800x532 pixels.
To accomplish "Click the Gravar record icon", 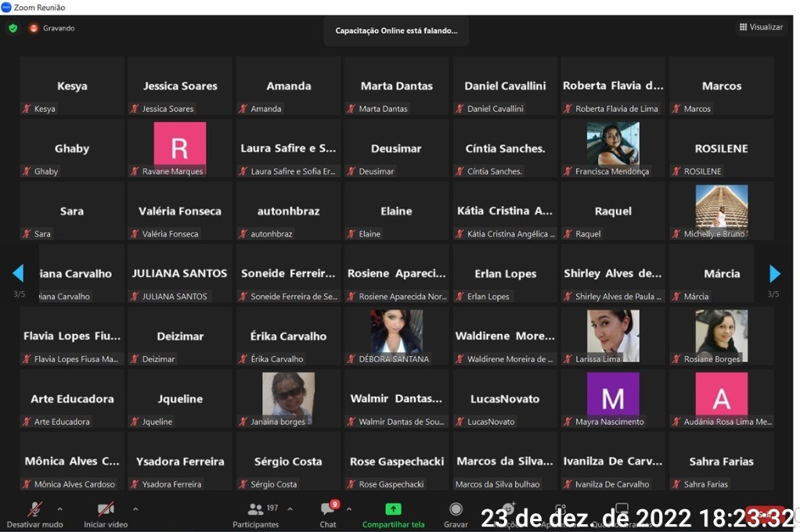I will [x=456, y=509].
